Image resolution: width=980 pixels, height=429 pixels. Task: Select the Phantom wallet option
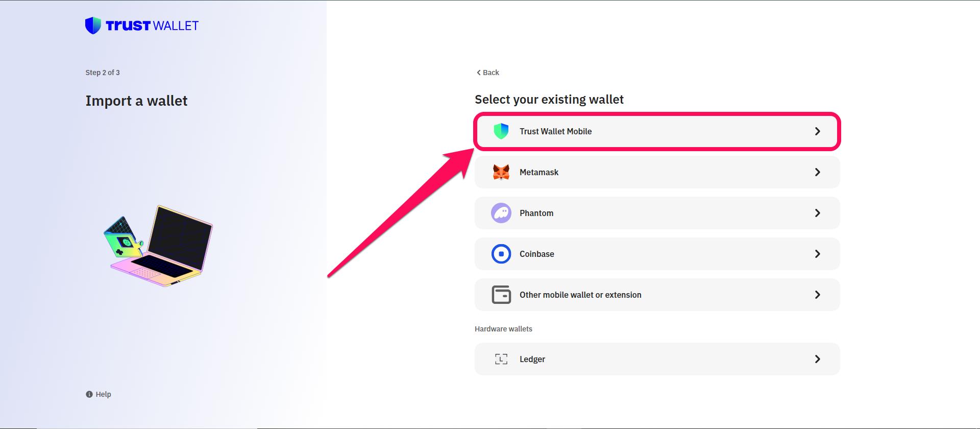pos(657,213)
